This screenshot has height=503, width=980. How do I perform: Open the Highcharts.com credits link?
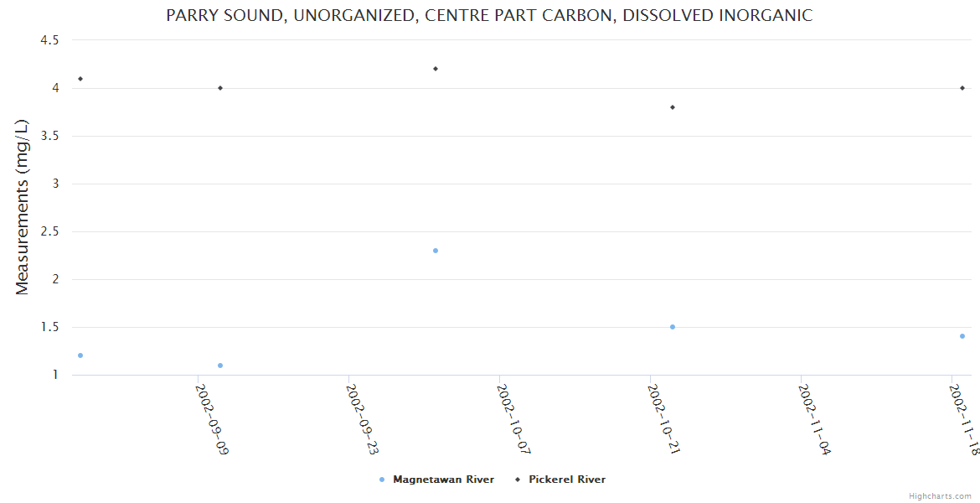[940, 496]
